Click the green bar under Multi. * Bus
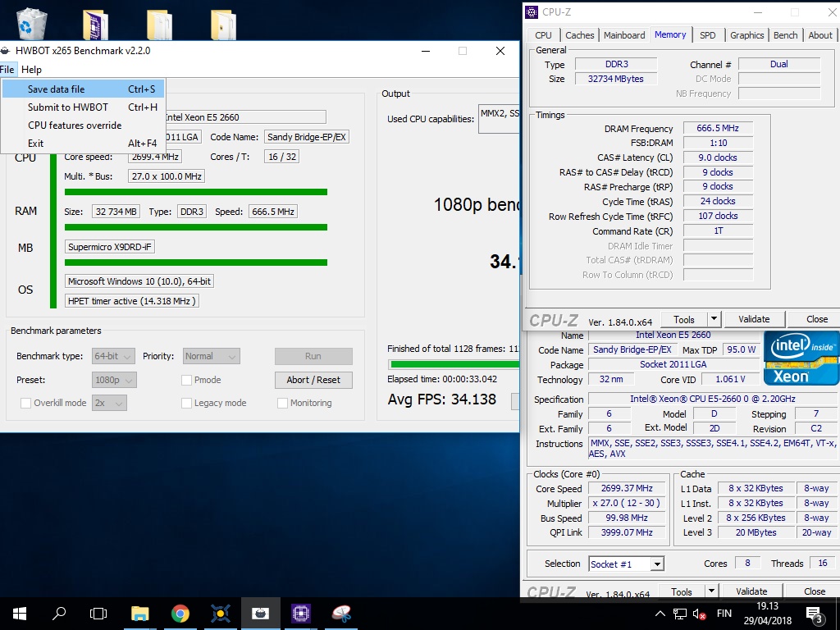 [195, 192]
